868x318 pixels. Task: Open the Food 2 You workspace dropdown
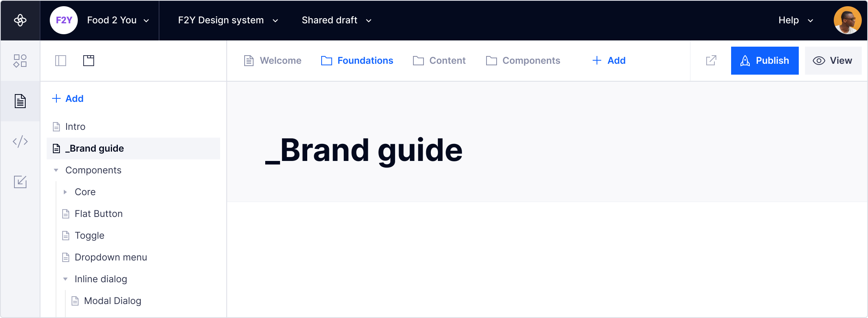118,20
